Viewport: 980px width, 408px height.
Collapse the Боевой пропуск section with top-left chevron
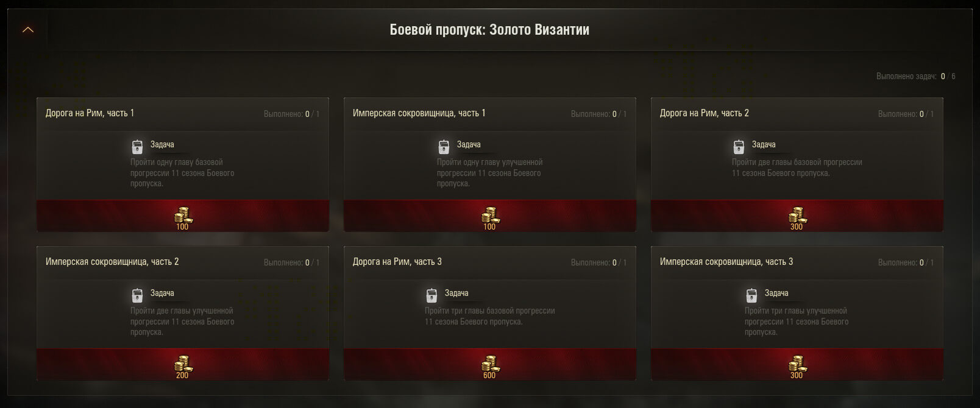click(x=28, y=29)
